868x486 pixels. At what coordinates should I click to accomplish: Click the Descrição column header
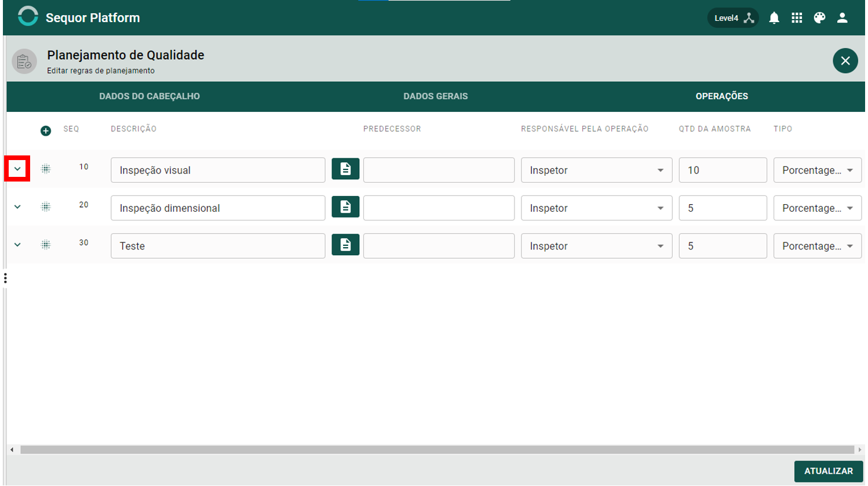pos(134,129)
